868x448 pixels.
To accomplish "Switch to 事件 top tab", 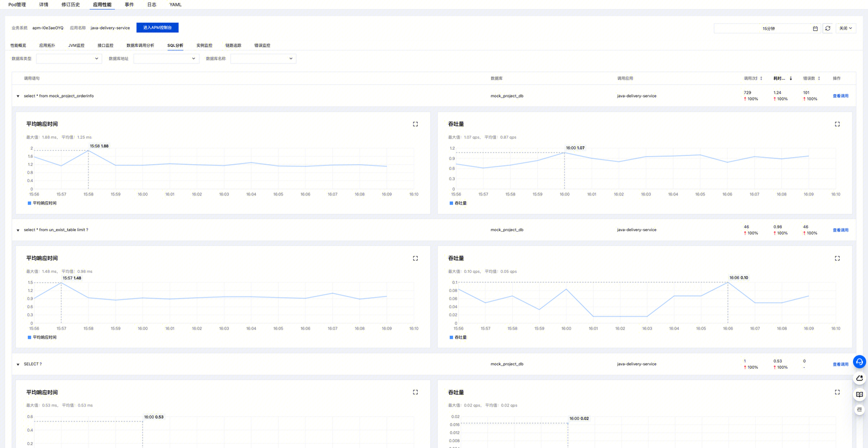I will pos(129,5).
